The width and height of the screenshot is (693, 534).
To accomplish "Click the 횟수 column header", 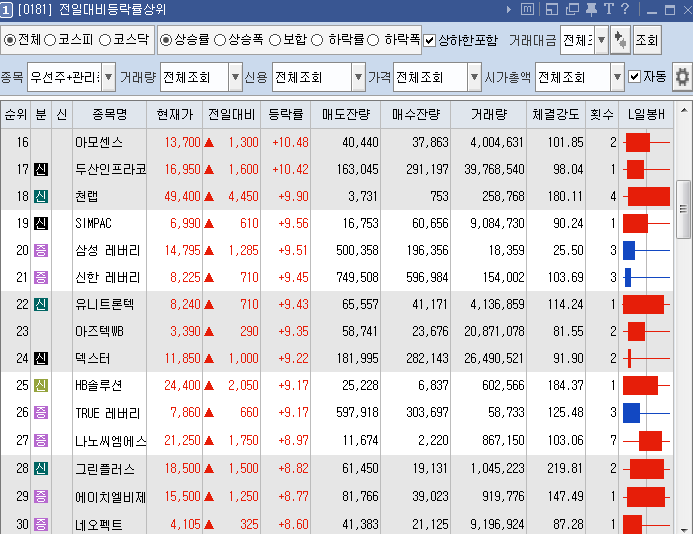I will (x=602, y=115).
